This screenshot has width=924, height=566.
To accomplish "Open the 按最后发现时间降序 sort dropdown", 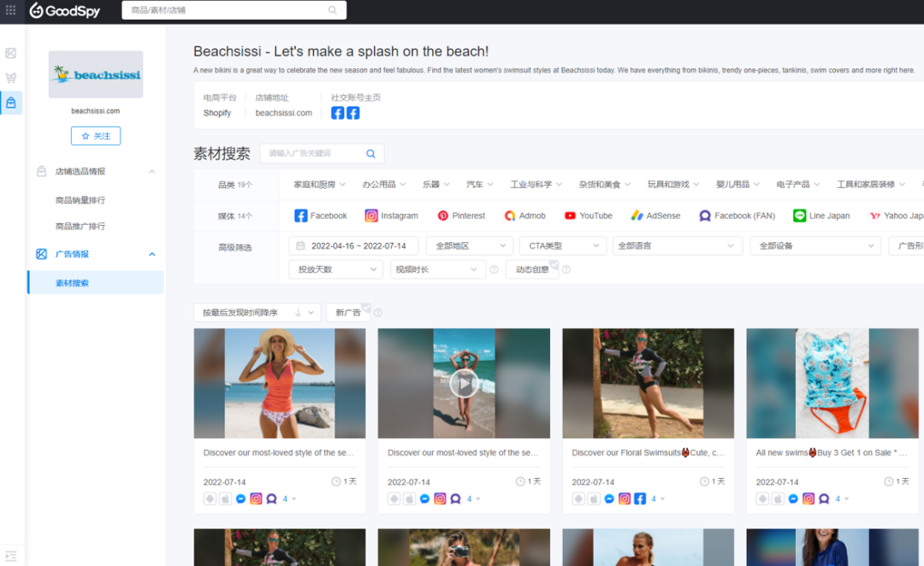I will click(257, 313).
